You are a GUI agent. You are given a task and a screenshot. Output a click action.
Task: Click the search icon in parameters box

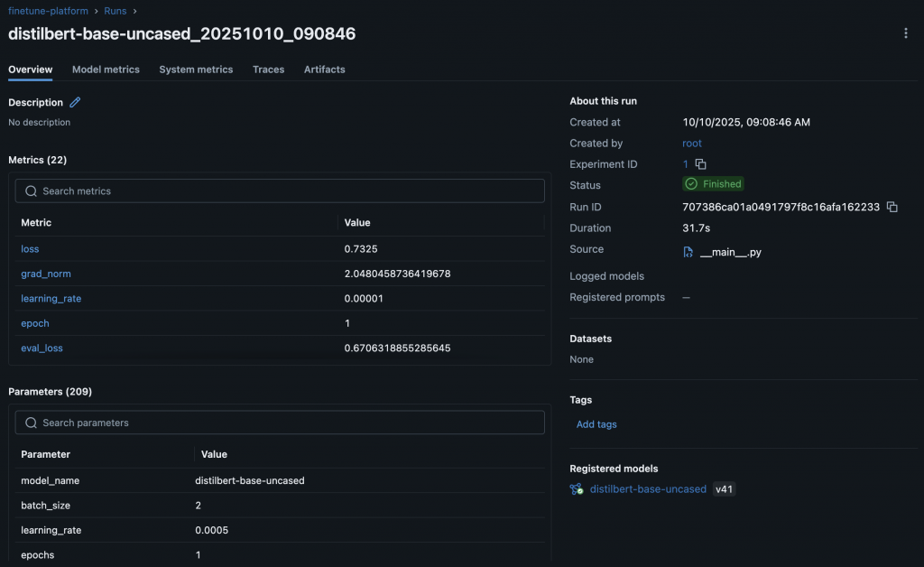click(32, 423)
